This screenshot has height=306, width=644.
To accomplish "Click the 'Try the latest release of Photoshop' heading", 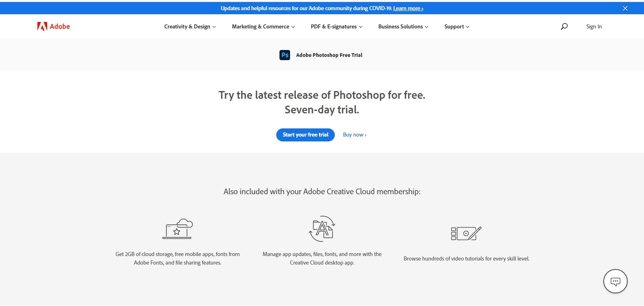I will click(322, 95).
